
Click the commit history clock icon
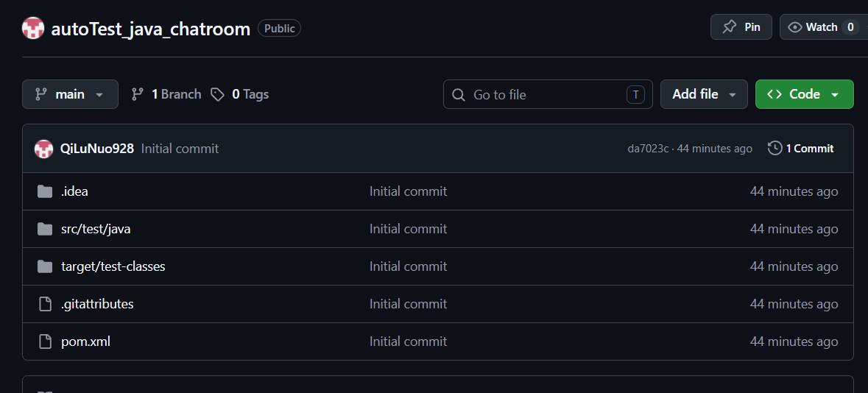tap(775, 149)
